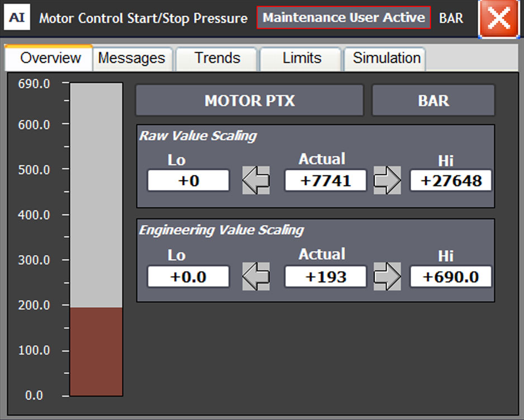The width and height of the screenshot is (524, 420).
Task: Click the AI analog input icon
Action: click(x=17, y=16)
